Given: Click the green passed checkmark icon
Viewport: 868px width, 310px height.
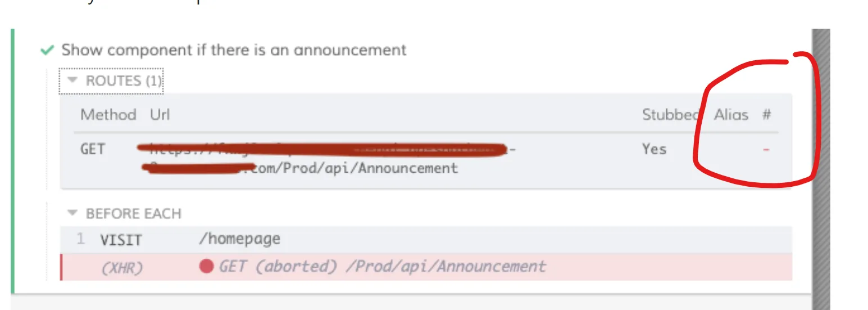Looking at the screenshot, I should pyautogui.click(x=47, y=51).
